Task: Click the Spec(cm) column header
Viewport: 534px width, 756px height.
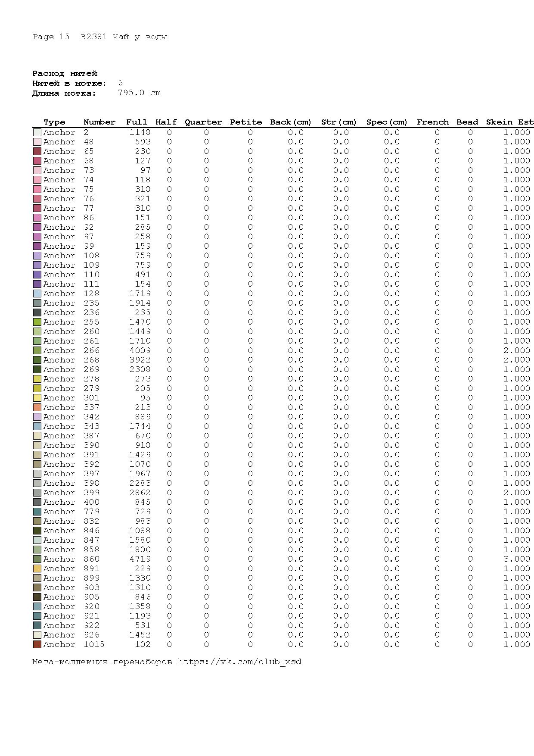Action: point(387,122)
